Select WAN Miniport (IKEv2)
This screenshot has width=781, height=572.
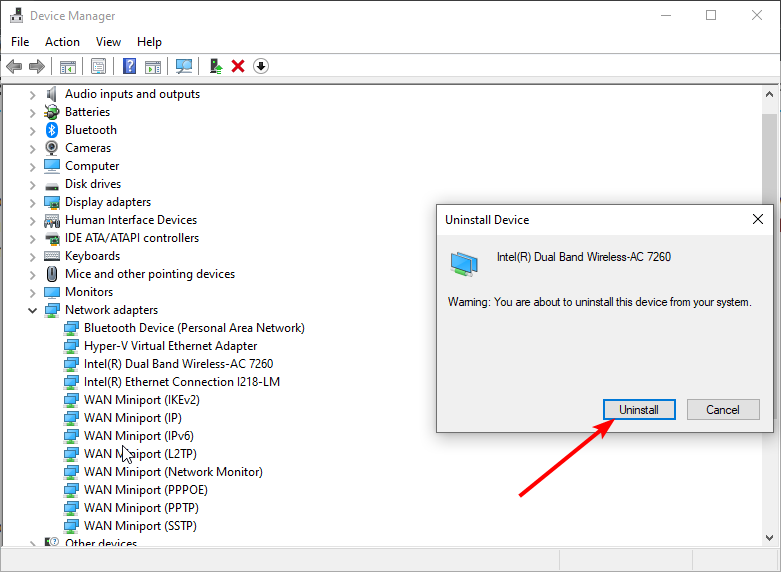point(141,400)
